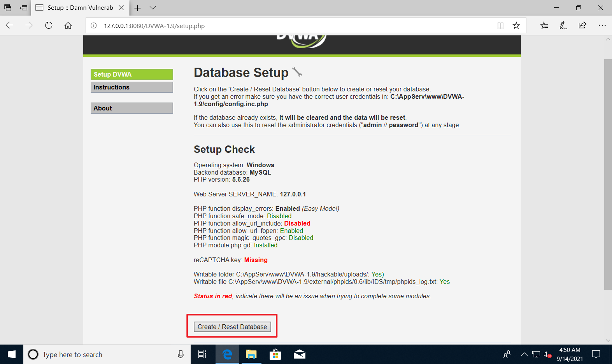Screen dimensions: 612x364
Task: Open Task View on taskbar
Action: click(202, 354)
